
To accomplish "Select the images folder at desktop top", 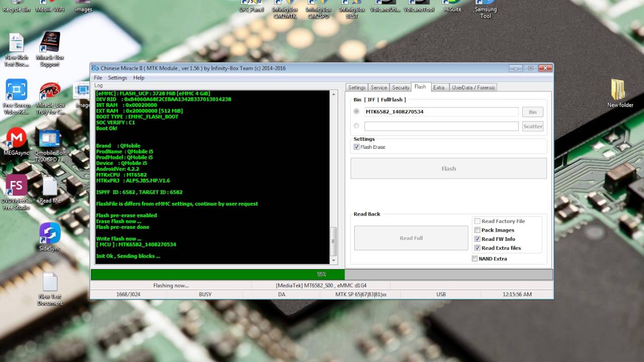I will pyautogui.click(x=83, y=6).
